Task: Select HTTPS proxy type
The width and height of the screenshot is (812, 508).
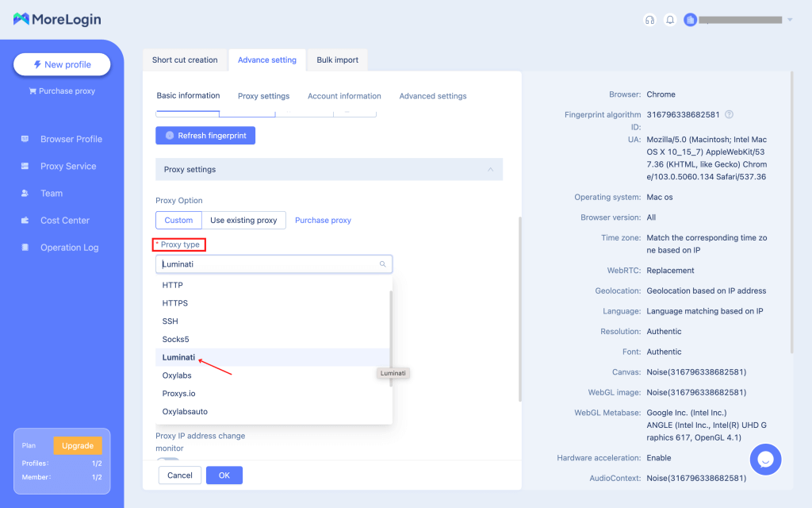Action: [x=273, y=303]
